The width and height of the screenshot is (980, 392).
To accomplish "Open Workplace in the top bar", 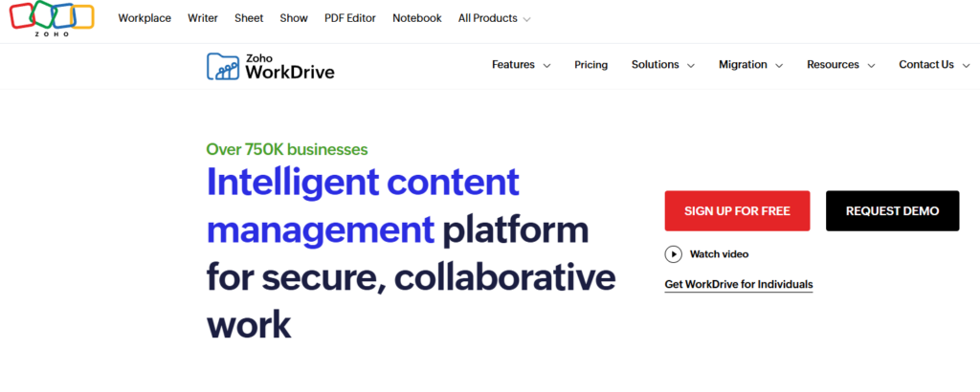I will pyautogui.click(x=145, y=18).
